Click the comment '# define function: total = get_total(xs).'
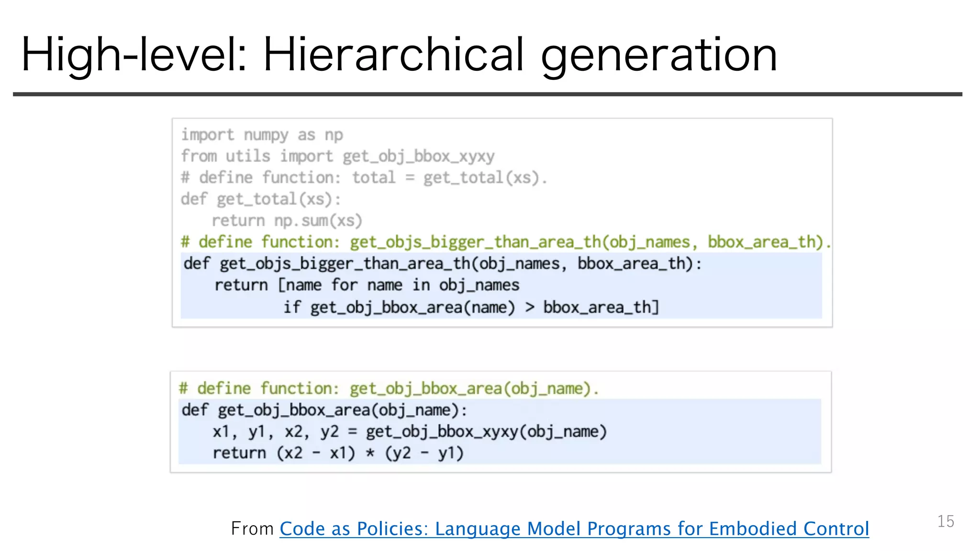Screen dimensions: 980x551 click(x=364, y=178)
